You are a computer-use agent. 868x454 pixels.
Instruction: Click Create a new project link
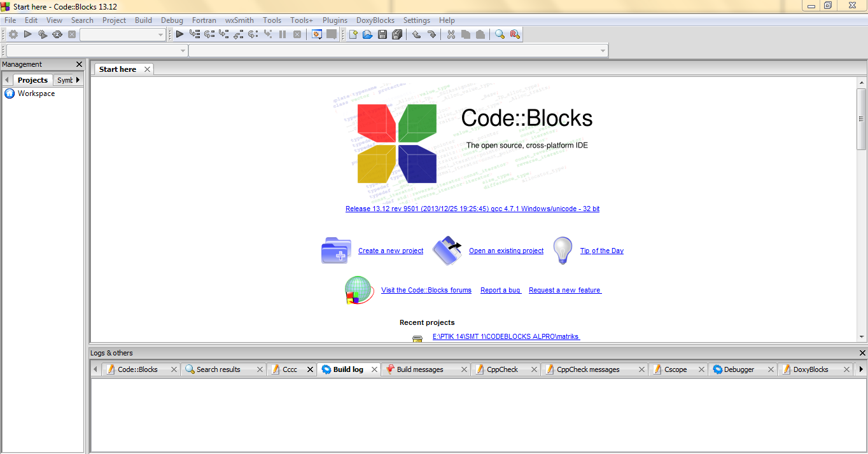(x=391, y=251)
